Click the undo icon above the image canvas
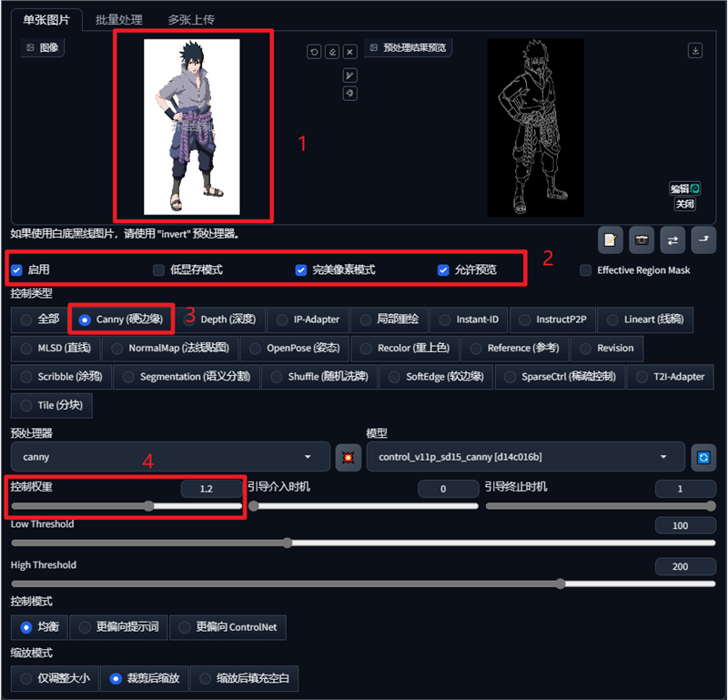 coord(314,53)
